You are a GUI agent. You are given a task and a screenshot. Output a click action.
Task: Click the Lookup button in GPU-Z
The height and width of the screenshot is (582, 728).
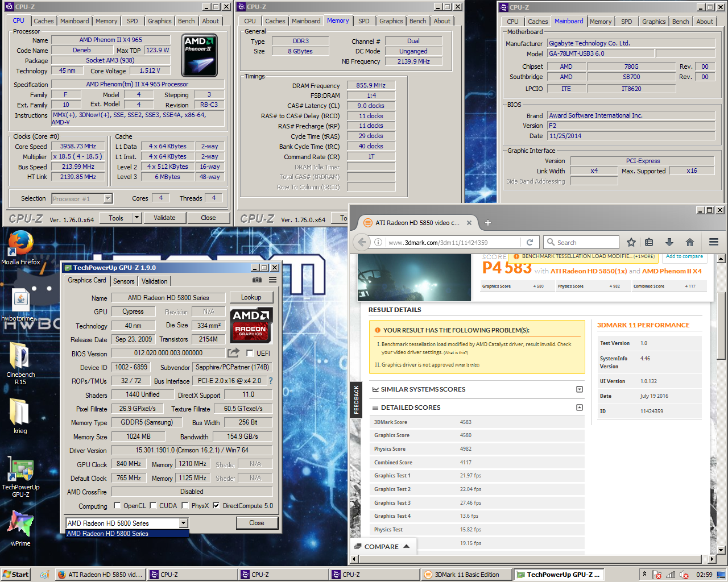click(251, 297)
